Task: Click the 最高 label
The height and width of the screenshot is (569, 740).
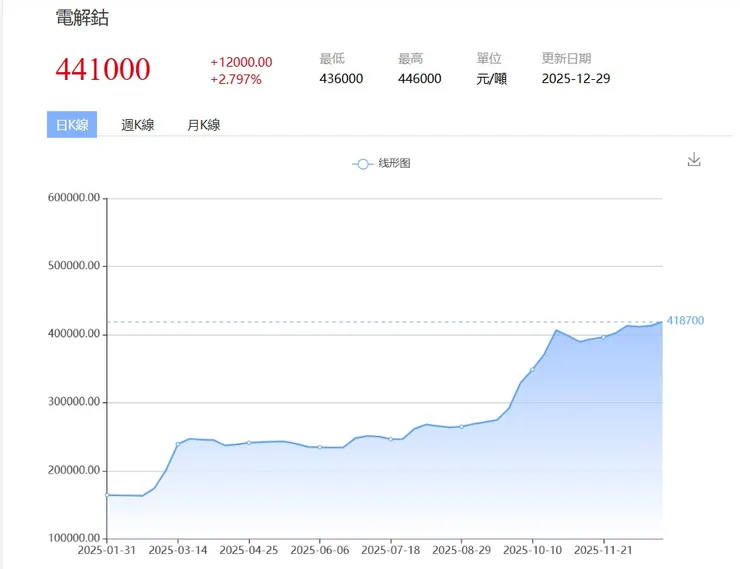Action: click(x=411, y=59)
